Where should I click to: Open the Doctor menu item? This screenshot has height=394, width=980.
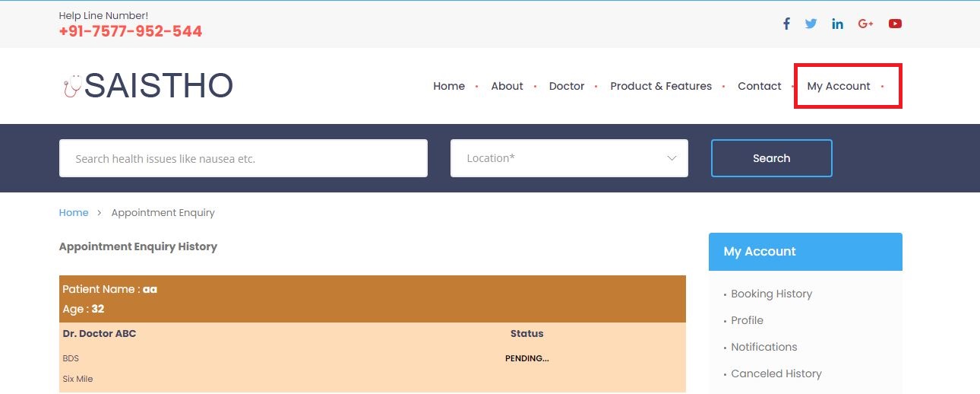pyautogui.click(x=566, y=86)
